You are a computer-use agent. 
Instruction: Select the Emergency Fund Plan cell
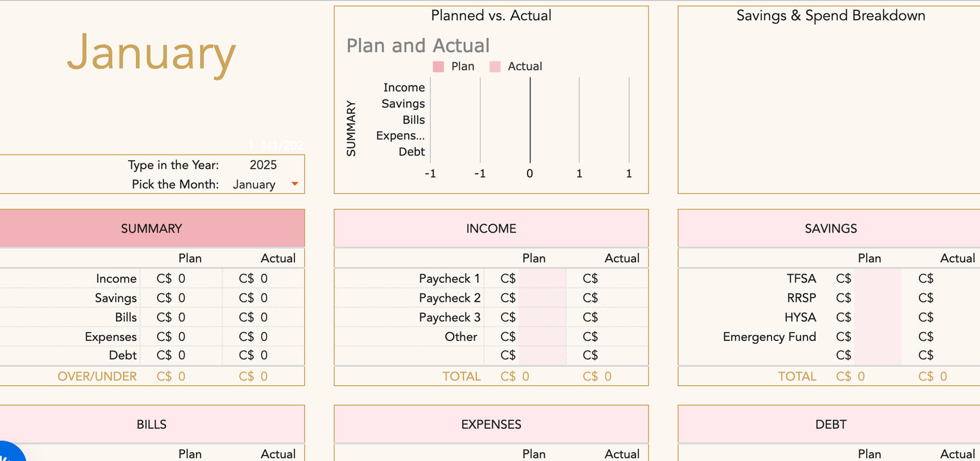878,337
